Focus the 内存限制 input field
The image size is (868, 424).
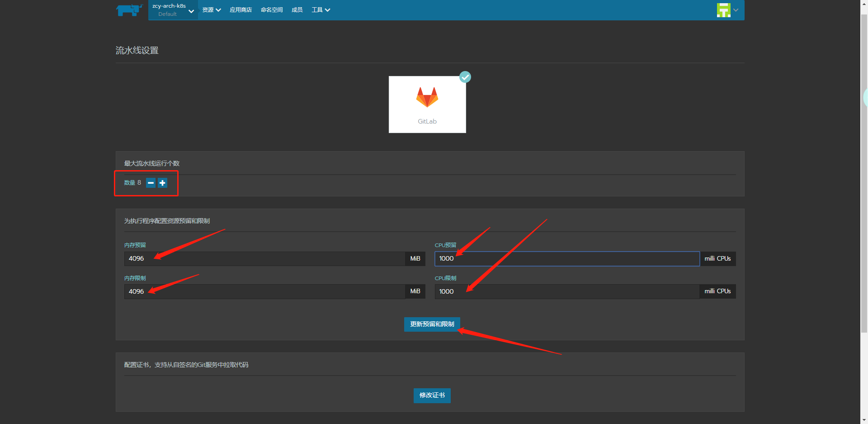click(x=265, y=291)
